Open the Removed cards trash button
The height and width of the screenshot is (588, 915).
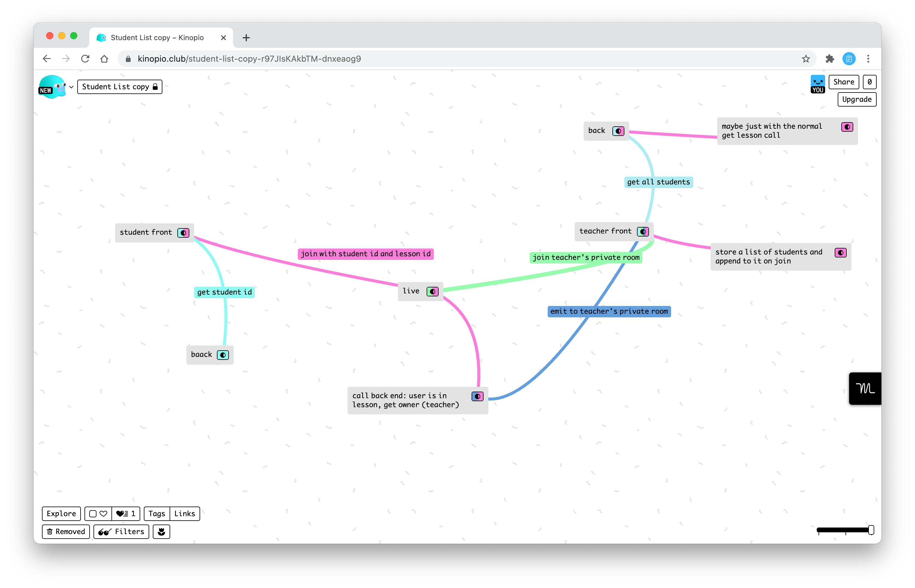[x=66, y=531]
